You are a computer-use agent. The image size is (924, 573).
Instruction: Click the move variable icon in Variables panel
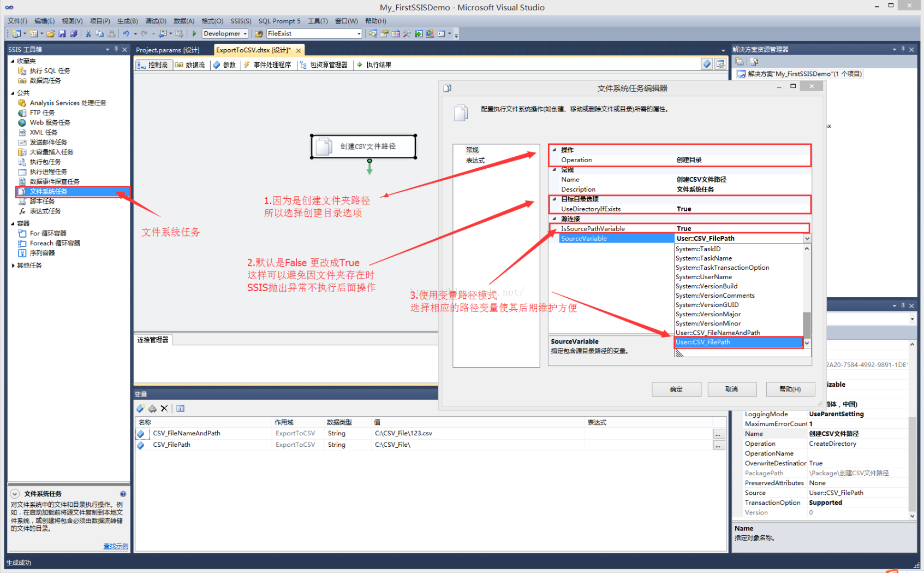153,409
